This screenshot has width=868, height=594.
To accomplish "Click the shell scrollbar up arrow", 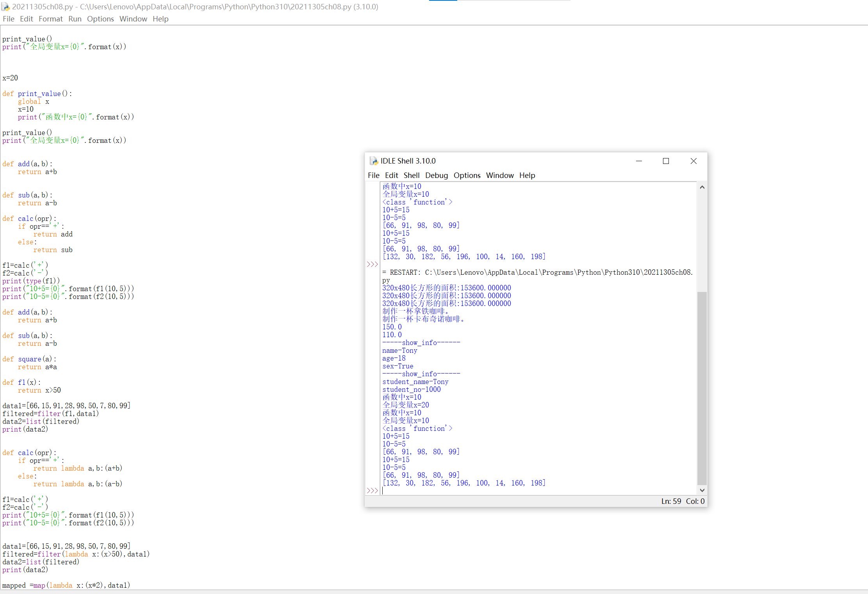I will tap(702, 187).
